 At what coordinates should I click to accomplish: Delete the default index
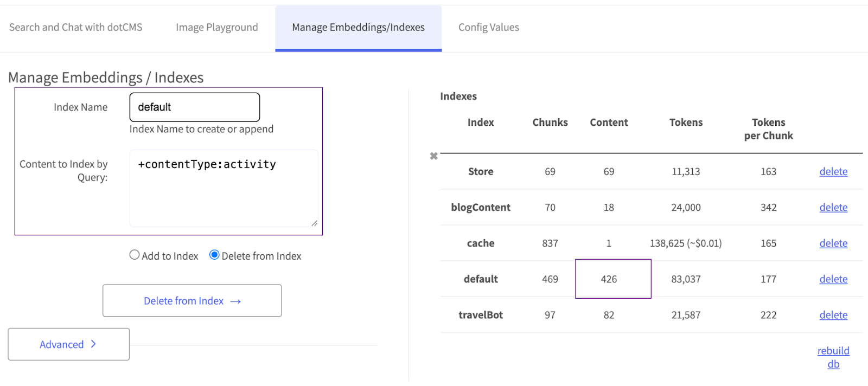click(x=833, y=279)
